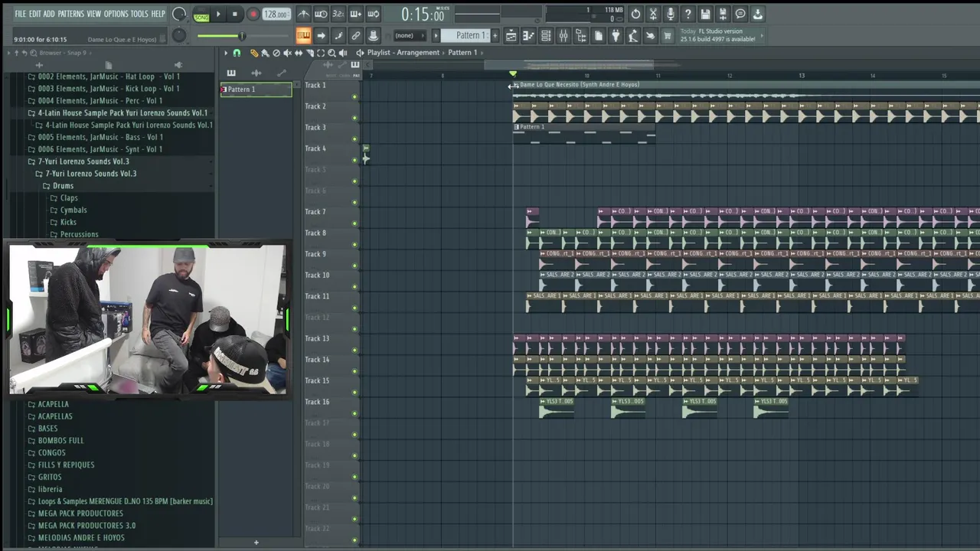Click the metronome icon
Image resolution: width=980 pixels, height=551 pixels.
coord(303,14)
